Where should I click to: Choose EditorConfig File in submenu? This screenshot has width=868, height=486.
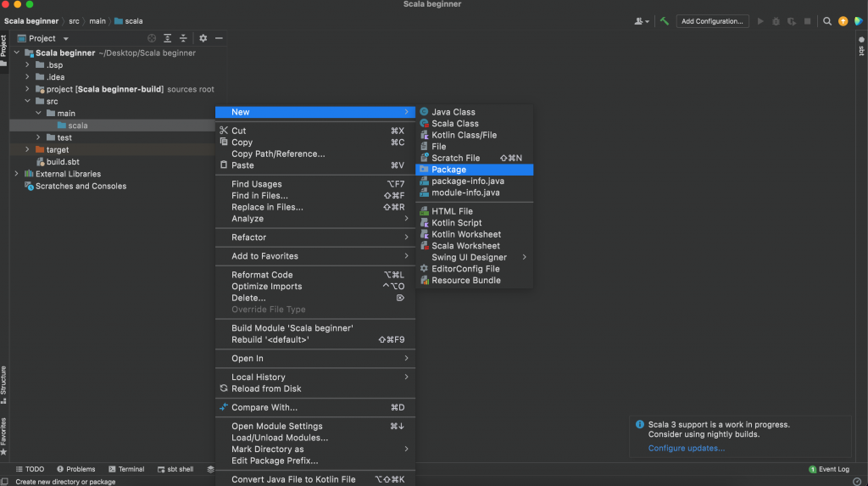(x=475, y=269)
